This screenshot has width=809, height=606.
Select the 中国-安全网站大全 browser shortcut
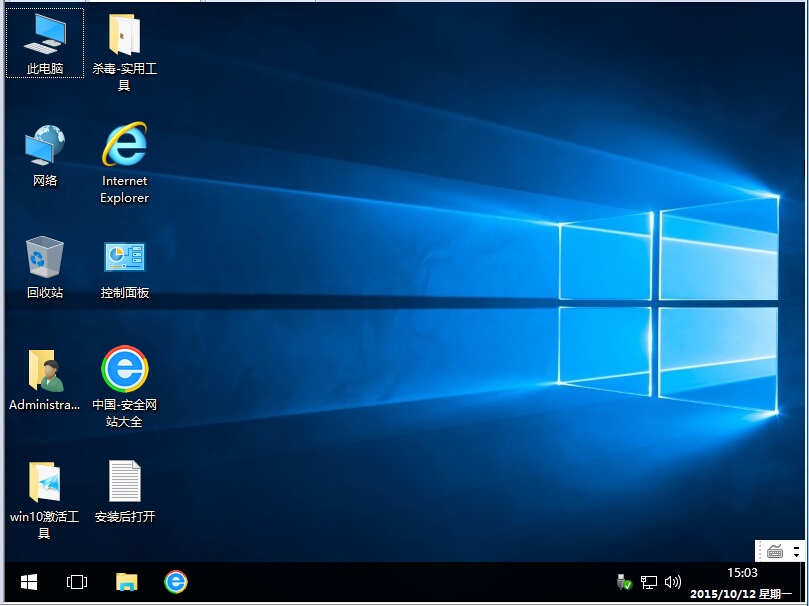(x=125, y=371)
